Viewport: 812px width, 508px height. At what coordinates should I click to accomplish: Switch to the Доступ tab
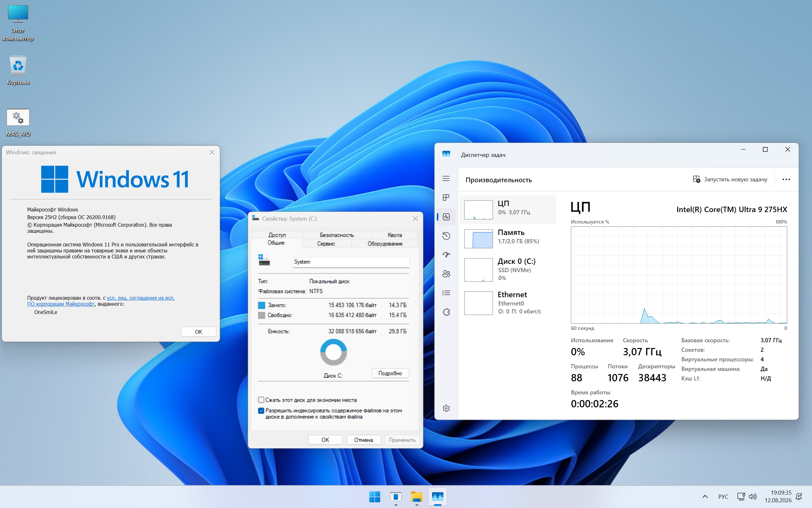[x=277, y=235]
